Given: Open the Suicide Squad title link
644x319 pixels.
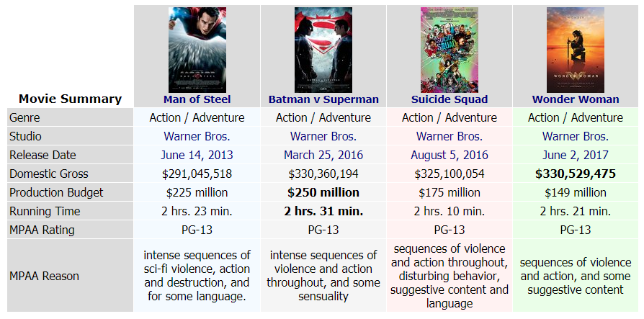Looking at the screenshot, I should point(450,99).
